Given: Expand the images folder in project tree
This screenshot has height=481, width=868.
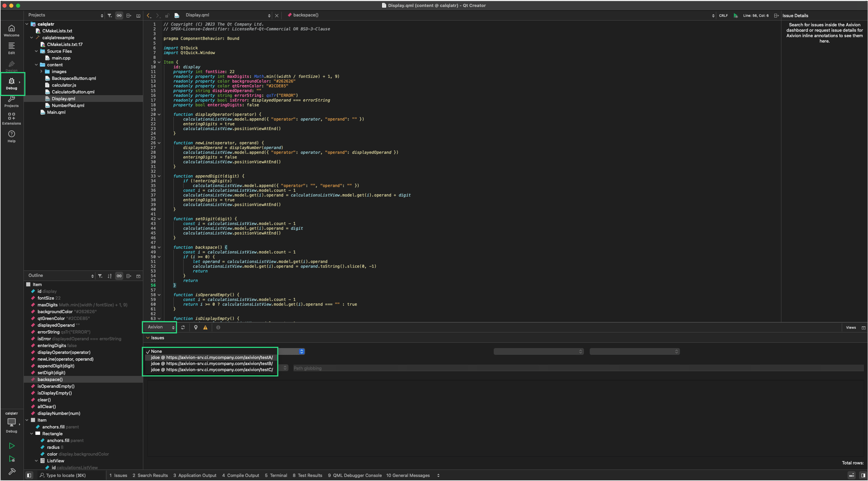Looking at the screenshot, I should click(42, 71).
